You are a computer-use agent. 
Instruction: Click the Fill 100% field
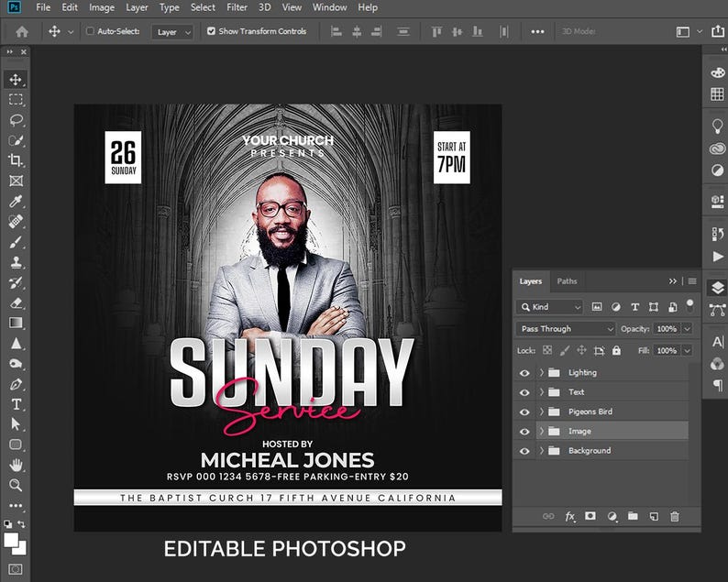click(667, 350)
